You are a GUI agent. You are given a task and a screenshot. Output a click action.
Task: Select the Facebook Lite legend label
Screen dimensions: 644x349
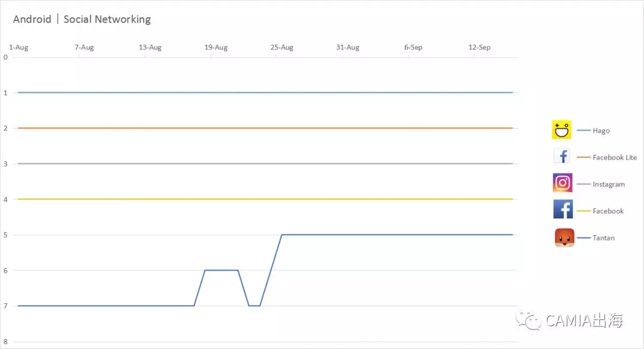click(614, 158)
